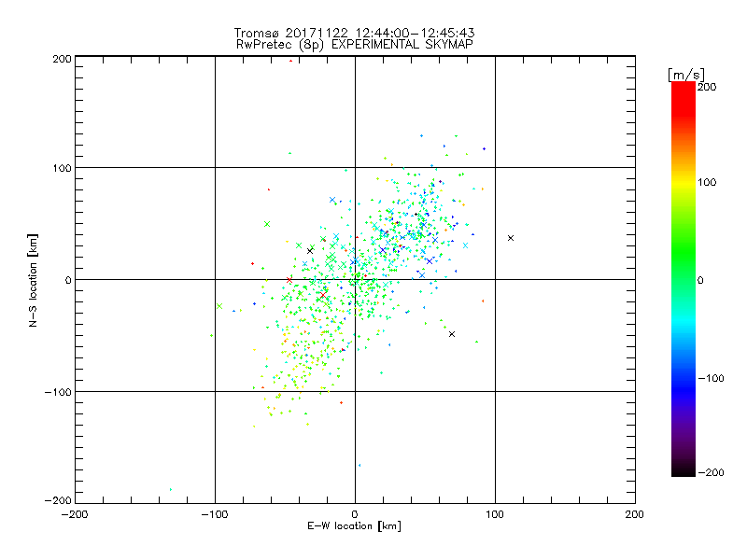The width and height of the screenshot is (747, 560).
Task: Select the colorbar "0" label
Action: 700,280
